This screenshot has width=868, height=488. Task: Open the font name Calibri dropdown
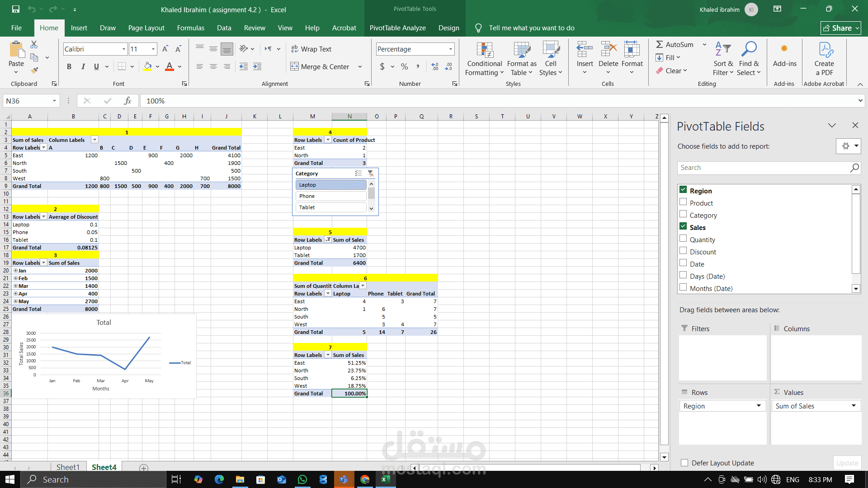[123, 49]
